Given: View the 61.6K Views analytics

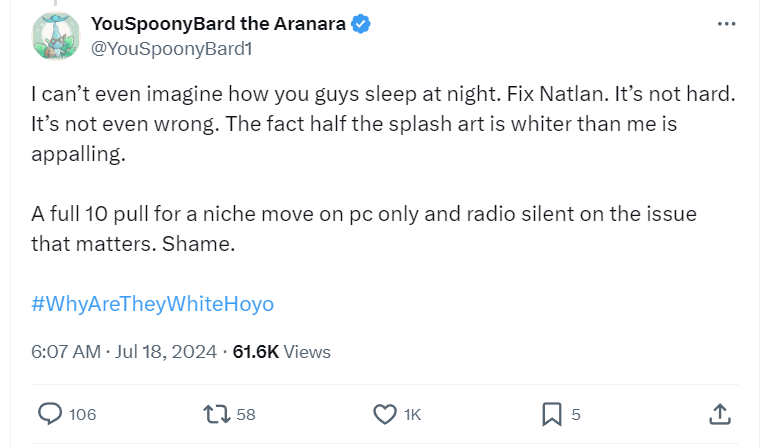Looking at the screenshot, I should click(x=281, y=352).
